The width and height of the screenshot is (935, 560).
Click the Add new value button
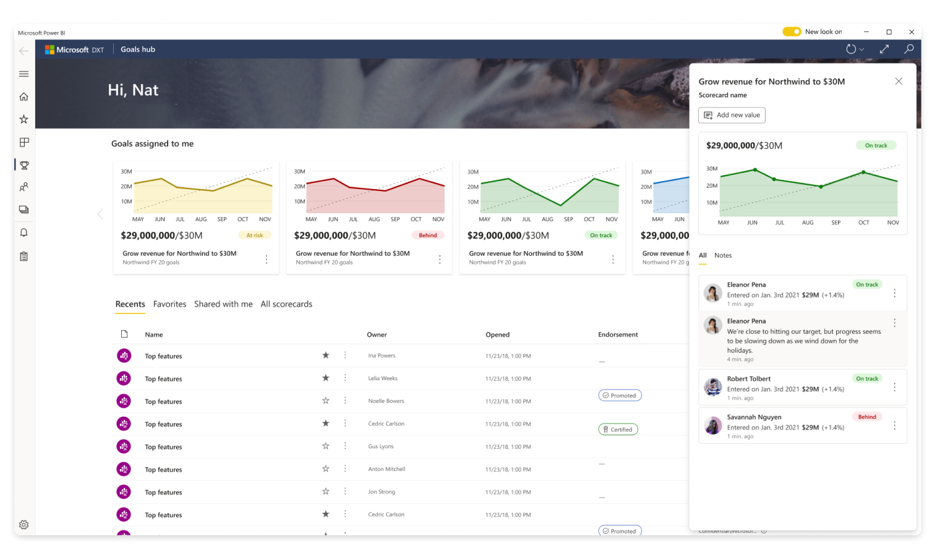click(732, 115)
